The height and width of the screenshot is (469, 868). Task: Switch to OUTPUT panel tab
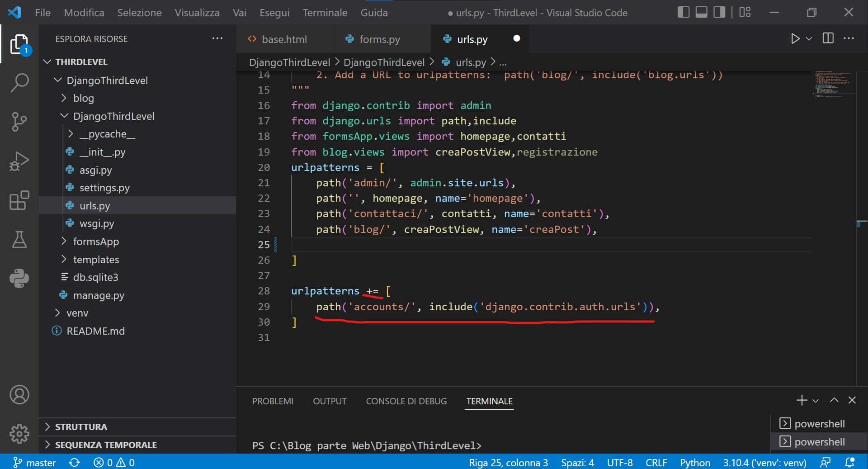(x=330, y=401)
